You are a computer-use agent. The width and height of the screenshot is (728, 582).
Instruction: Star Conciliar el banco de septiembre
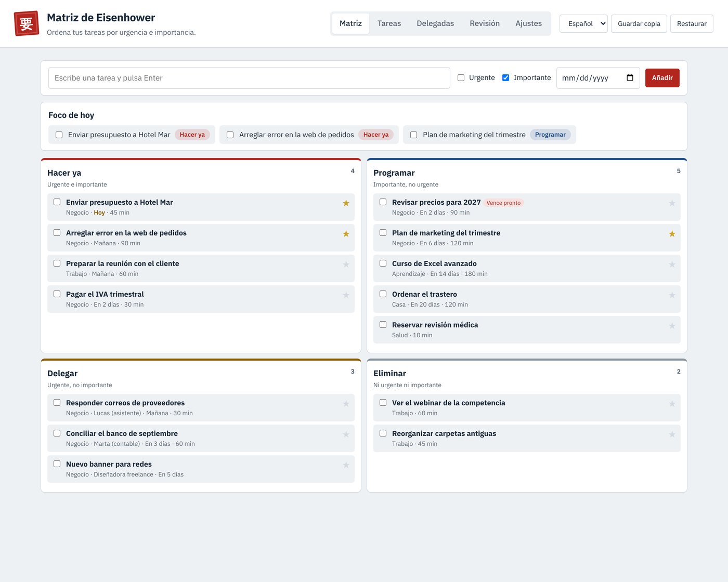pyautogui.click(x=346, y=434)
